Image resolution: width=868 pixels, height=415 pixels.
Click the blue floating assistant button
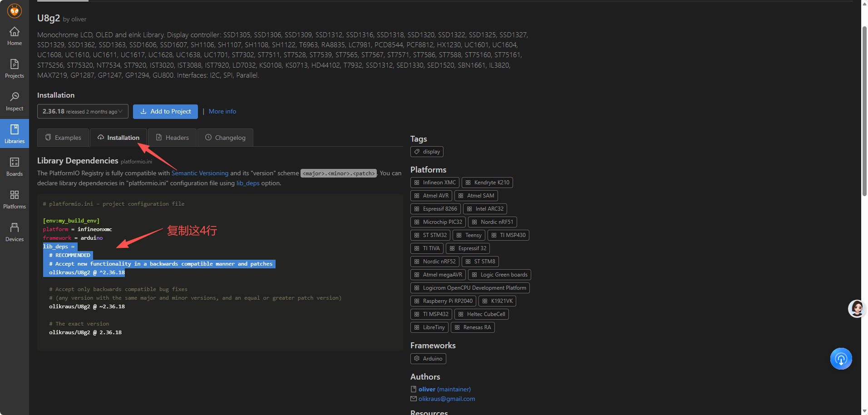click(841, 359)
